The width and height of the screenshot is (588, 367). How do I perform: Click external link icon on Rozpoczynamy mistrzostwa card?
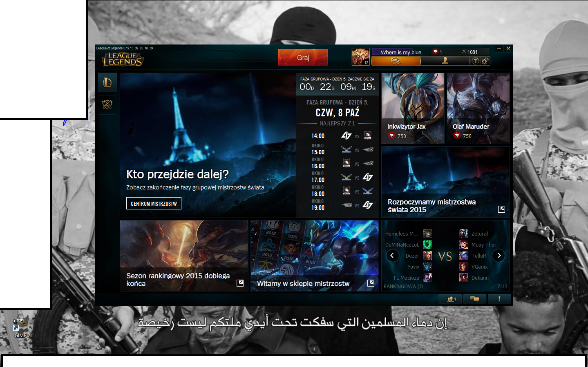(x=501, y=209)
